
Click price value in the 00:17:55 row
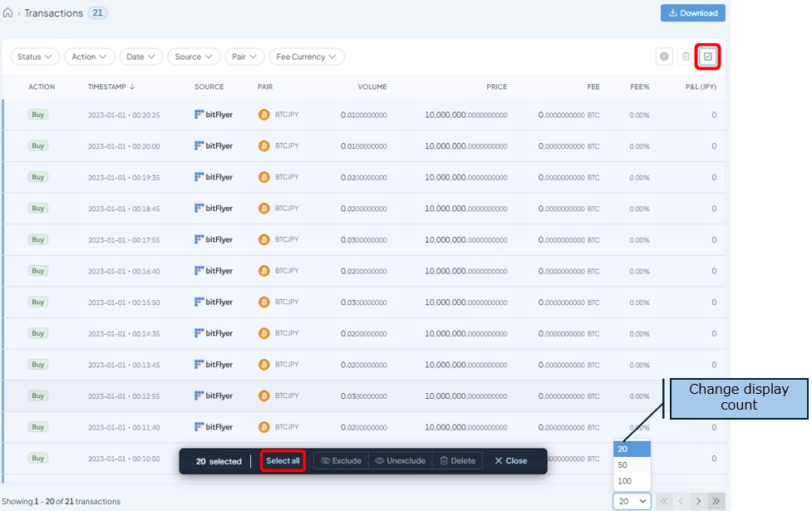(x=466, y=239)
